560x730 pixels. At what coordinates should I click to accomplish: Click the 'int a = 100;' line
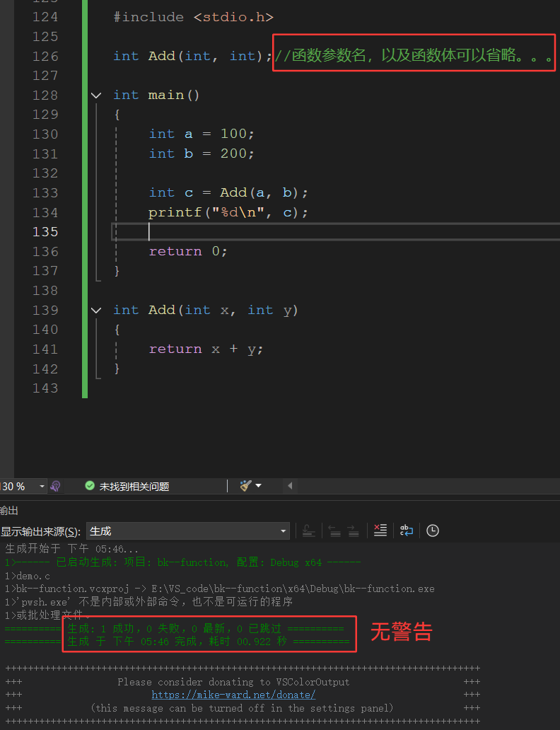(x=202, y=134)
